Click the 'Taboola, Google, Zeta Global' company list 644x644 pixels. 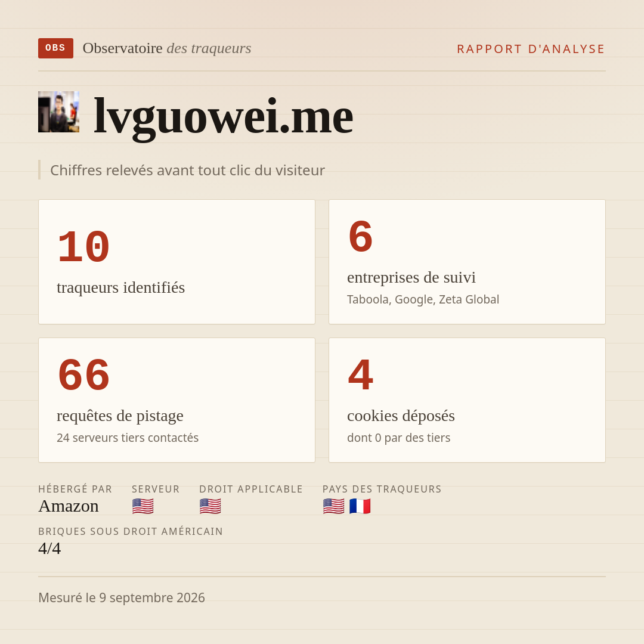[423, 299]
